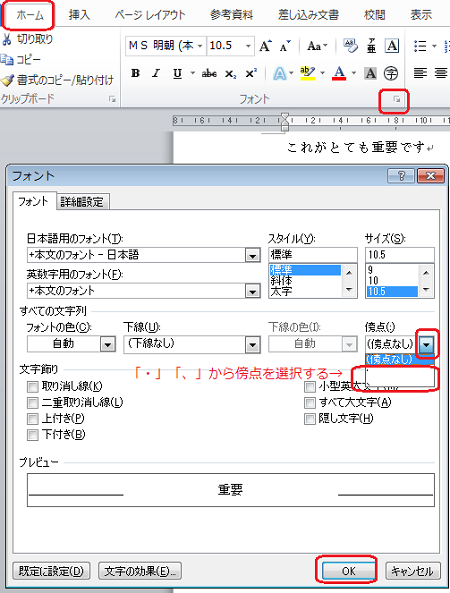The width and height of the screenshot is (450, 593).
Task: Click the Character Shading (A) icon
Action: tap(370, 73)
